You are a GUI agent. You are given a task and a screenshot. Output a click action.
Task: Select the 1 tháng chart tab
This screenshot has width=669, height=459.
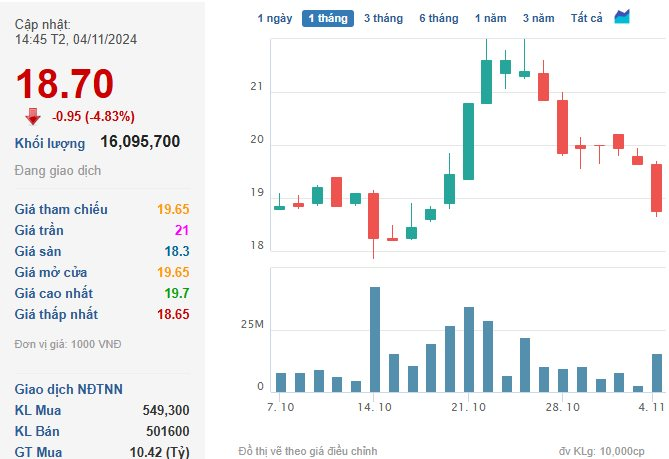328,18
